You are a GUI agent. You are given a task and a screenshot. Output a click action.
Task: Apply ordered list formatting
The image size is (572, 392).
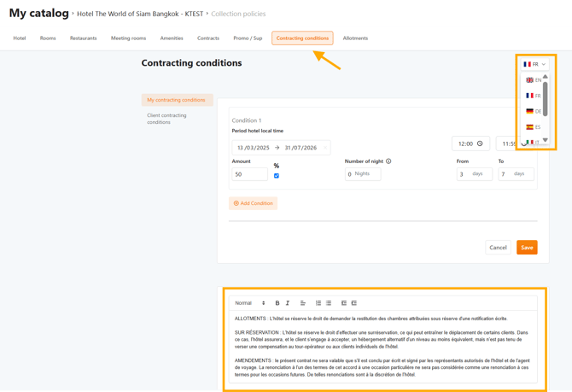click(x=318, y=303)
